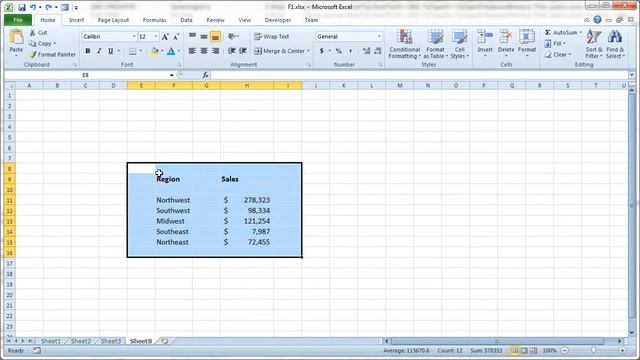
Task: Click the Zoom In plus button
Action: tap(622, 351)
